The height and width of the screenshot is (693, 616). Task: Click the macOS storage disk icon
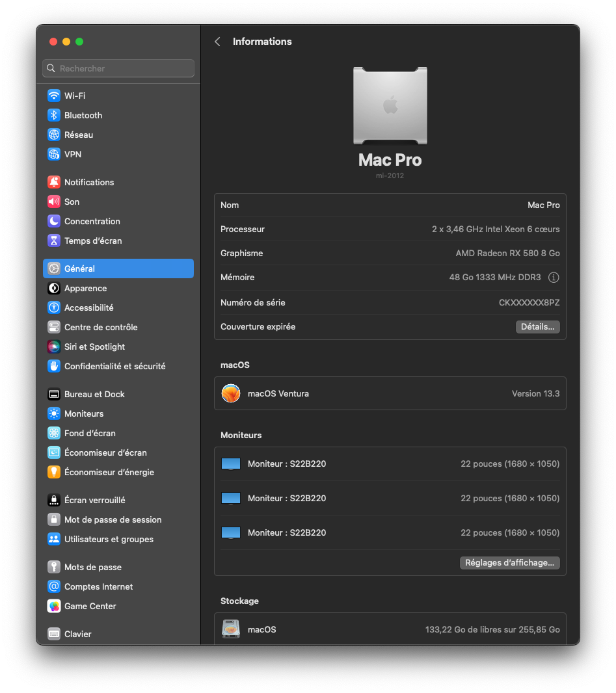(x=231, y=629)
